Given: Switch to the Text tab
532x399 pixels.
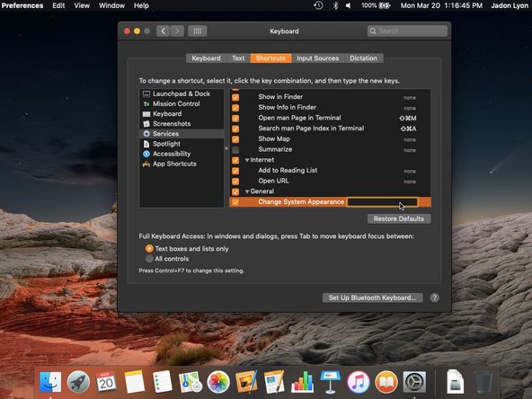Looking at the screenshot, I should [x=238, y=58].
